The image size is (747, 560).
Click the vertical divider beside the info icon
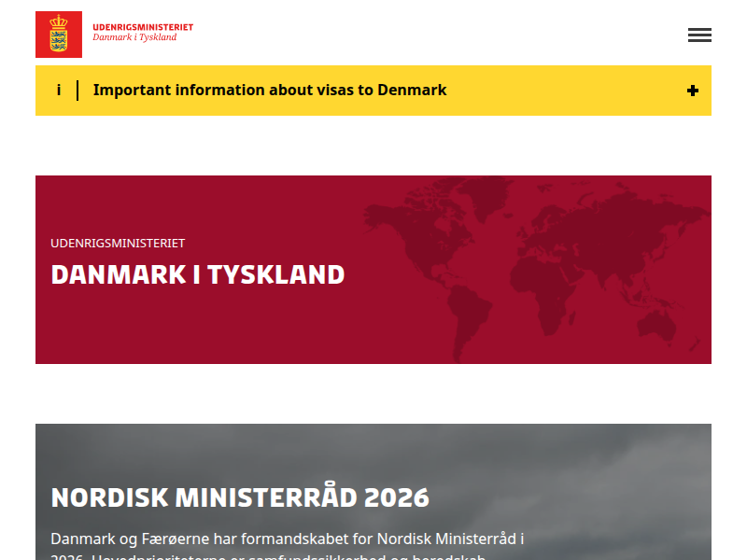78,91
